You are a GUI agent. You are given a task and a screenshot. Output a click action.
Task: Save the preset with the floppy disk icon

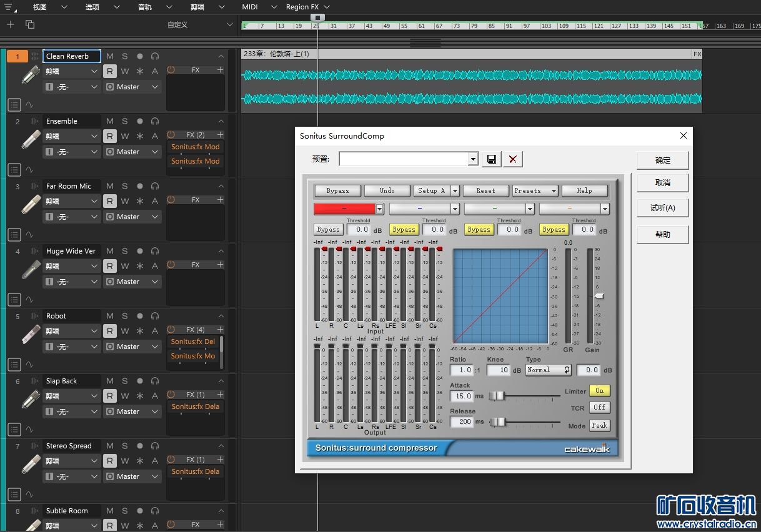pyautogui.click(x=492, y=159)
